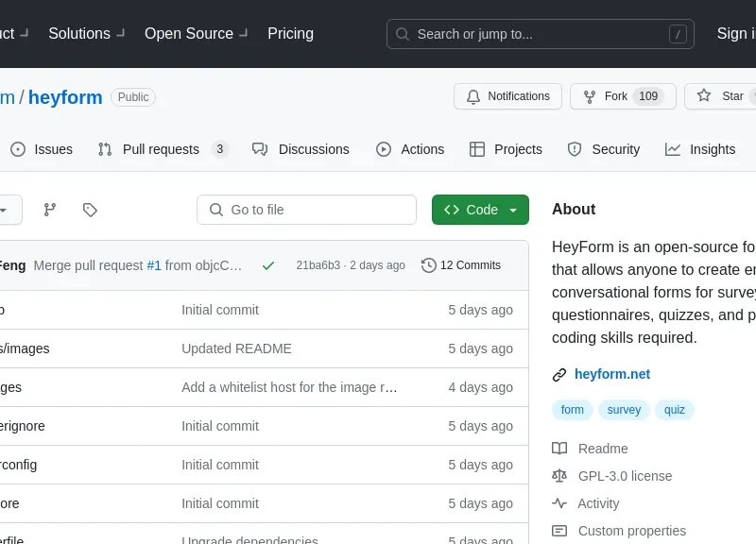Expand the Open Source menu
Image resolution: width=756 pixels, height=544 pixels.
click(x=197, y=34)
